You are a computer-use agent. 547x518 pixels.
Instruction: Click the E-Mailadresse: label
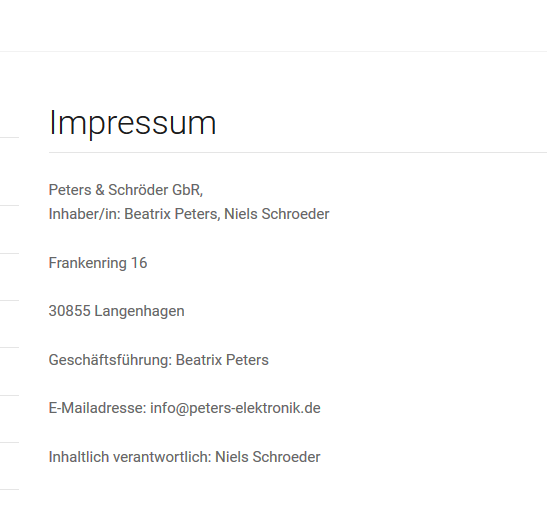97,408
